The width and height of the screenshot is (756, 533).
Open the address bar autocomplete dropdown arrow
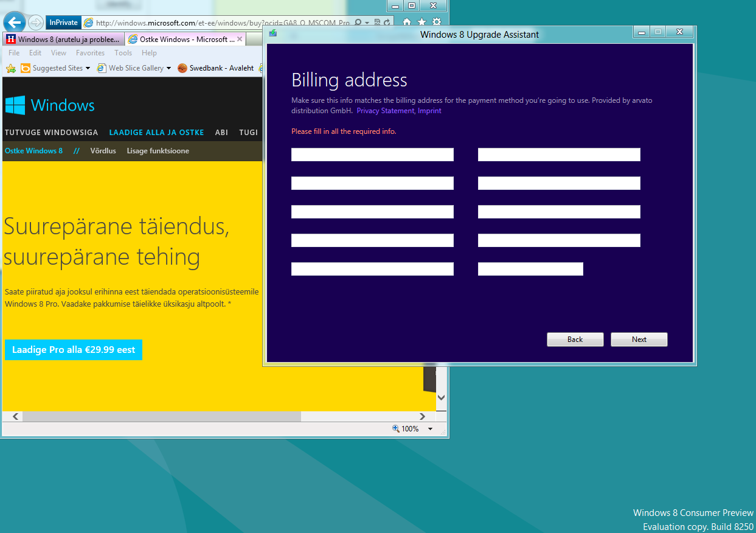[x=367, y=23]
